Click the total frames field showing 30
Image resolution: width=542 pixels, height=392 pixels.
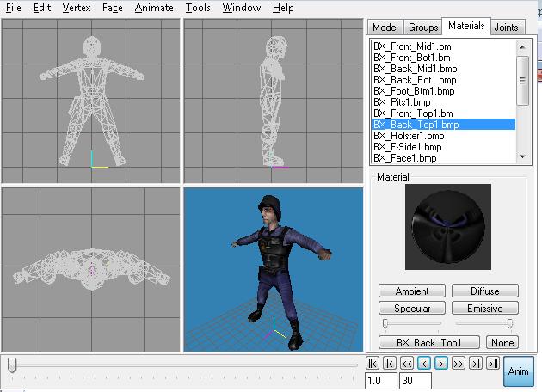pos(416,381)
